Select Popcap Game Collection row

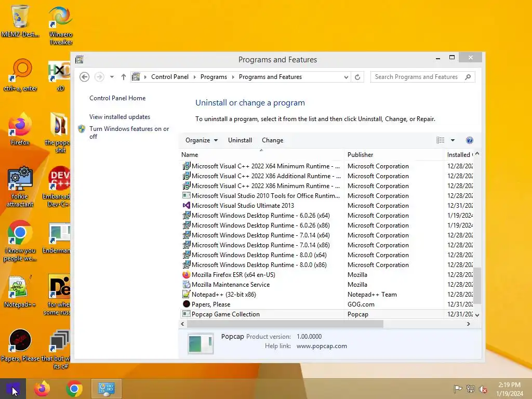(x=327, y=314)
